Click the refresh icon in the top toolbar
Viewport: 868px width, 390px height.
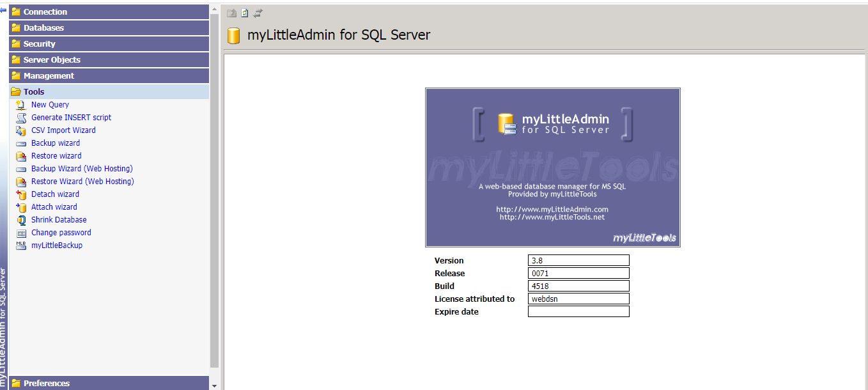[244, 13]
